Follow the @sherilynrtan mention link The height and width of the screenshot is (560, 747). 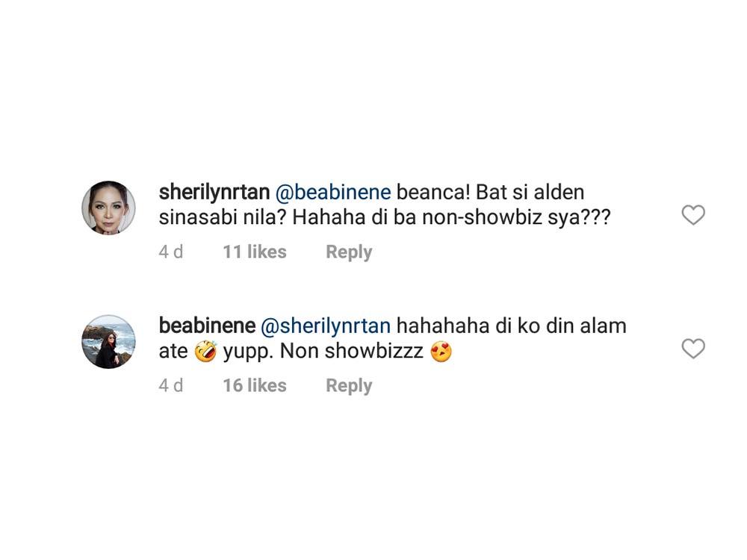pos(326,326)
